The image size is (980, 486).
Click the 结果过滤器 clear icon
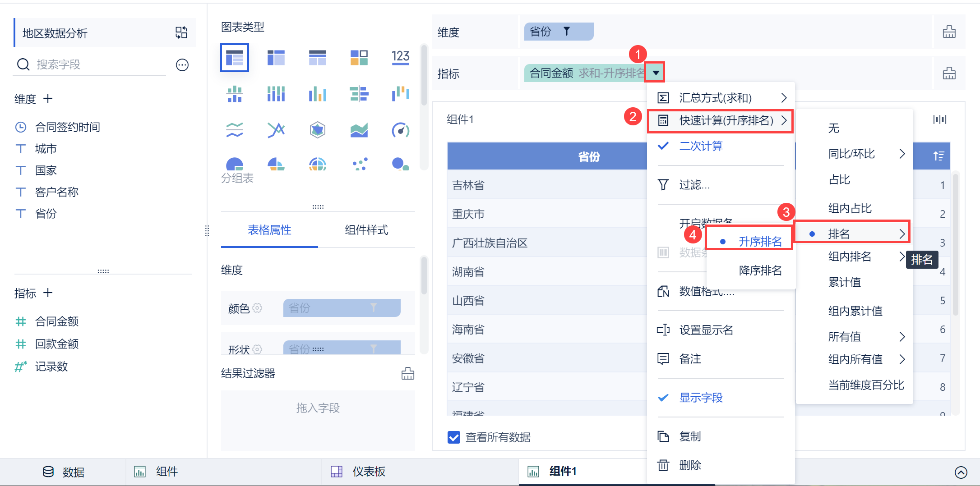[408, 373]
